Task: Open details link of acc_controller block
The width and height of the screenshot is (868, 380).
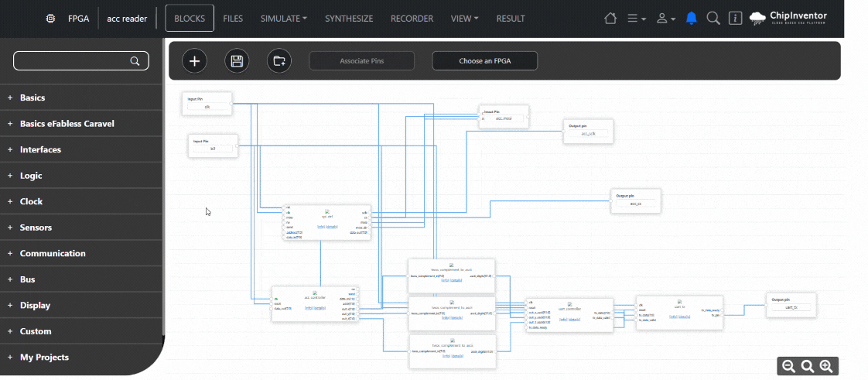Action: (320, 307)
